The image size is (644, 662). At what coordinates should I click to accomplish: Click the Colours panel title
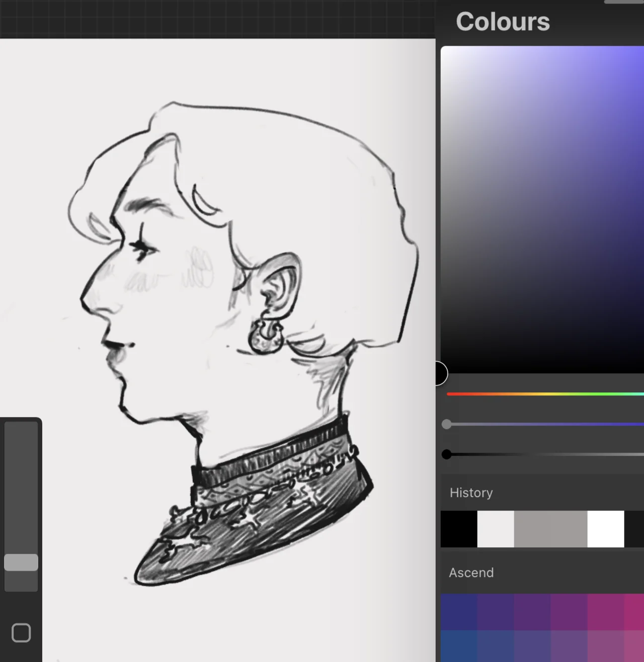[503, 22]
